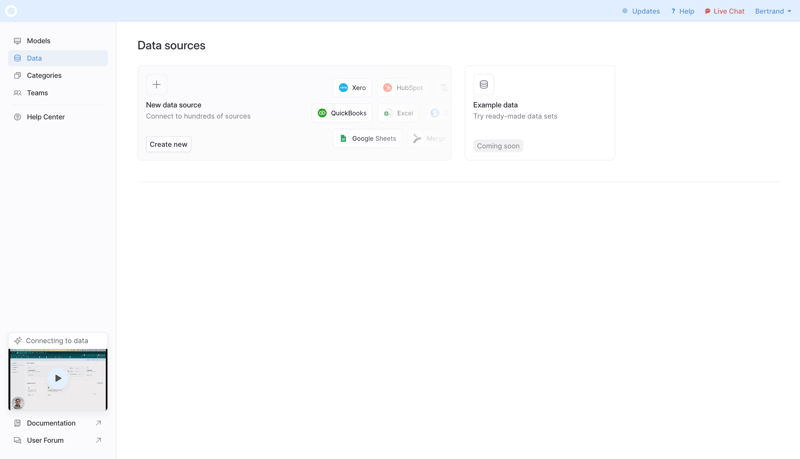
Task: Choose the Xero integration chip
Action: [x=352, y=88]
